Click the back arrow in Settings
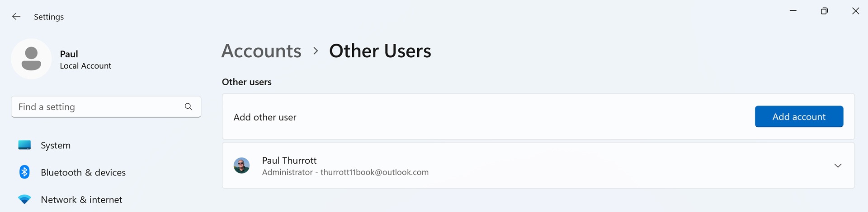 point(16,17)
